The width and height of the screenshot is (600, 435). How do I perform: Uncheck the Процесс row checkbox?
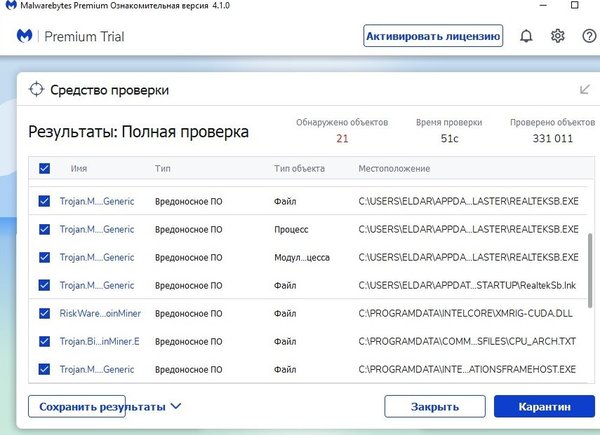(44, 229)
